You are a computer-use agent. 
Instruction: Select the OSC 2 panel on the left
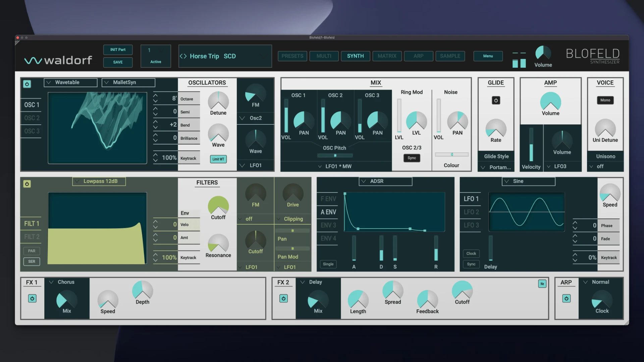(31, 118)
